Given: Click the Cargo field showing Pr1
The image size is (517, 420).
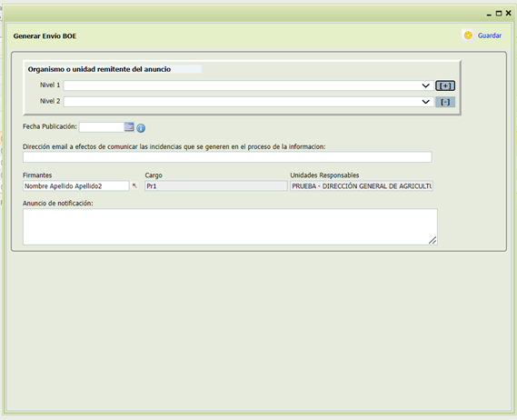Looking at the screenshot, I should pos(216,185).
